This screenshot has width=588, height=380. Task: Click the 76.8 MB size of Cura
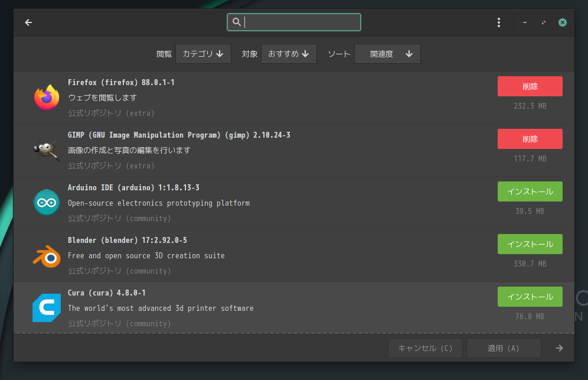(530, 316)
